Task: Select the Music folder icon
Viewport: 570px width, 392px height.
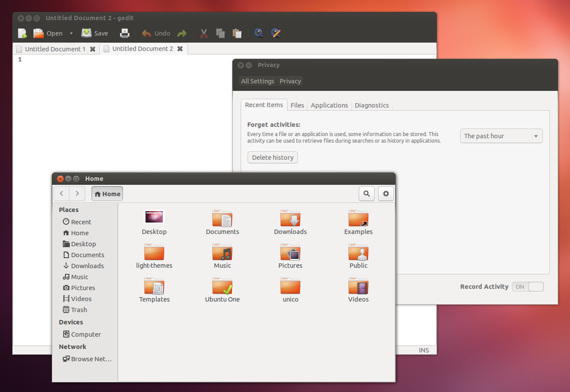Action: [x=222, y=252]
